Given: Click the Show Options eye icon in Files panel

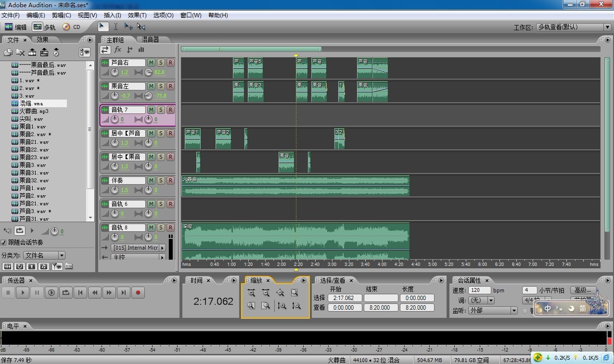Looking at the screenshot, I should click(x=85, y=52).
